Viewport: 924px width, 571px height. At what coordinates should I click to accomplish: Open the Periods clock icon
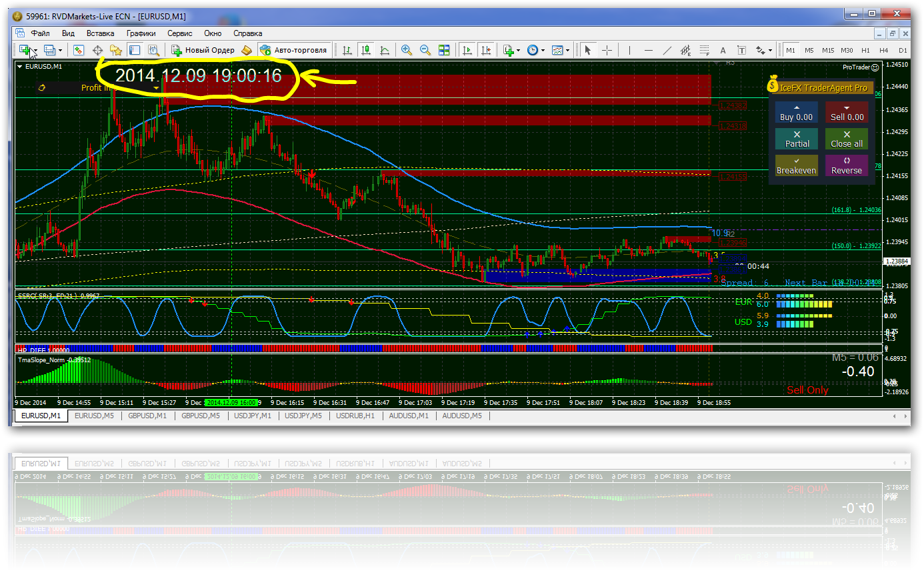click(532, 50)
